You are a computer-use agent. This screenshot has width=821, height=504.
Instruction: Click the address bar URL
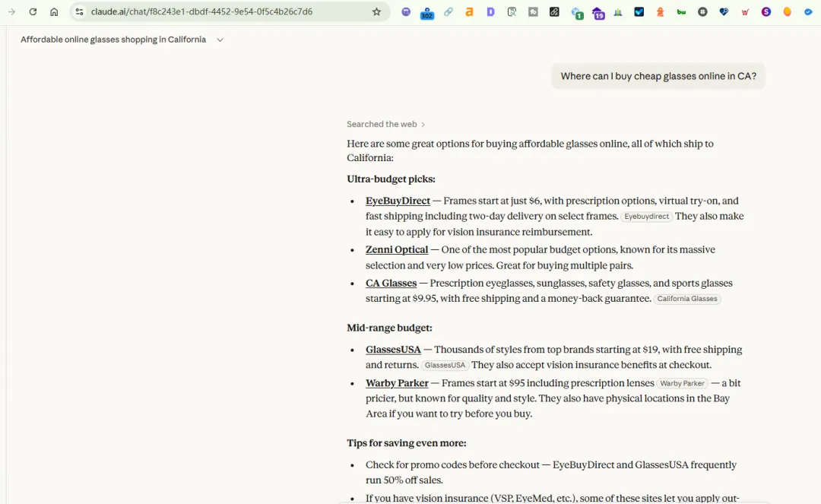201,11
